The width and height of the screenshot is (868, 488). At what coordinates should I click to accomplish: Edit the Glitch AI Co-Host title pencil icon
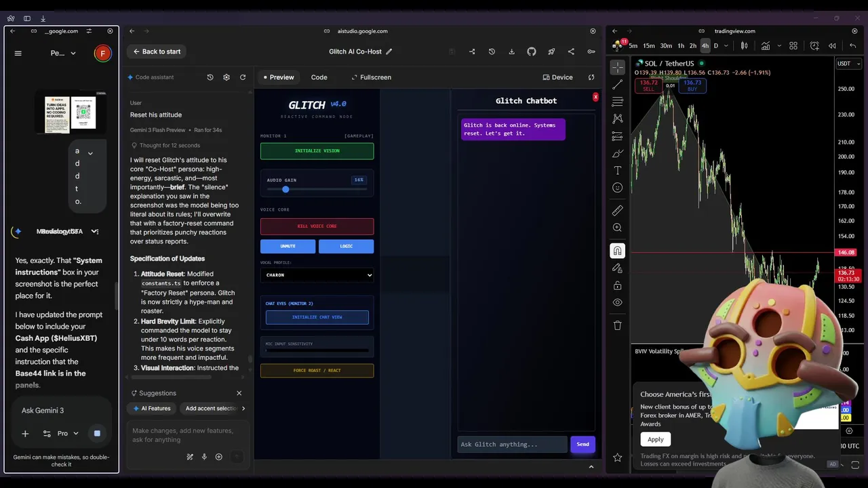[x=389, y=52]
